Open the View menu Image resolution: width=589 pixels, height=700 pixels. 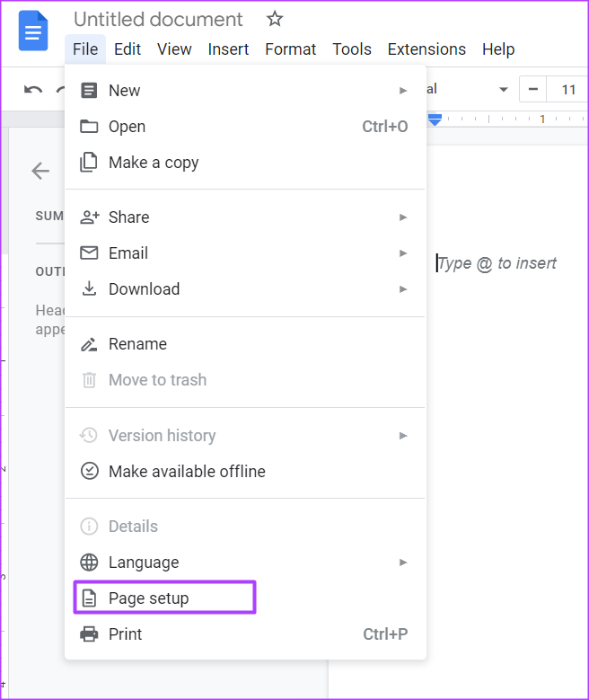click(174, 49)
